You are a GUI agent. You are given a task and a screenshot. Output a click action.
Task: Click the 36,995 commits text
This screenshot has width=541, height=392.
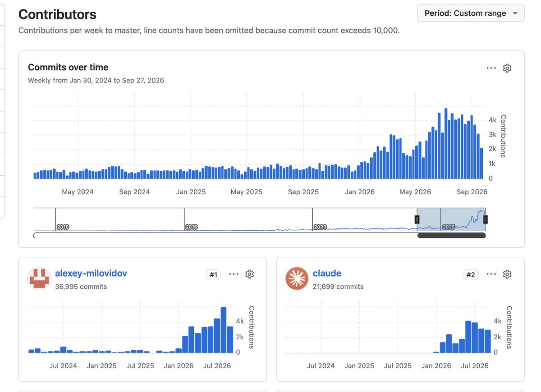(x=81, y=287)
